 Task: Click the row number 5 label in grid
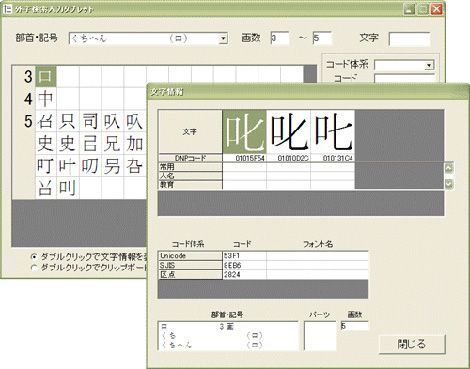coord(28,121)
